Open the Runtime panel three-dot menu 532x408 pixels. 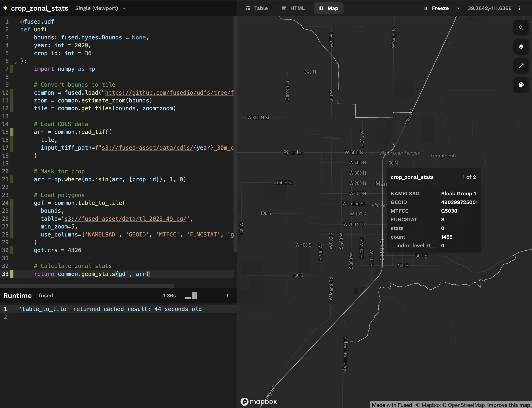(227, 296)
